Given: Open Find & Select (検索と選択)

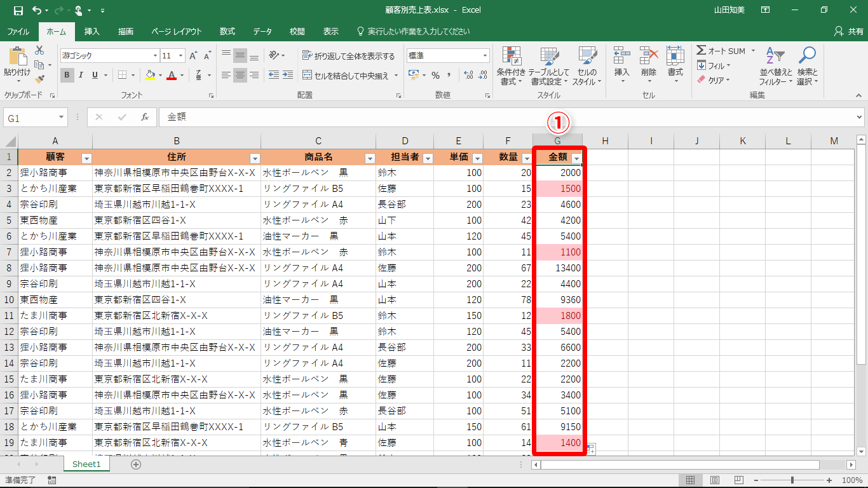Looking at the screenshot, I should (807, 66).
